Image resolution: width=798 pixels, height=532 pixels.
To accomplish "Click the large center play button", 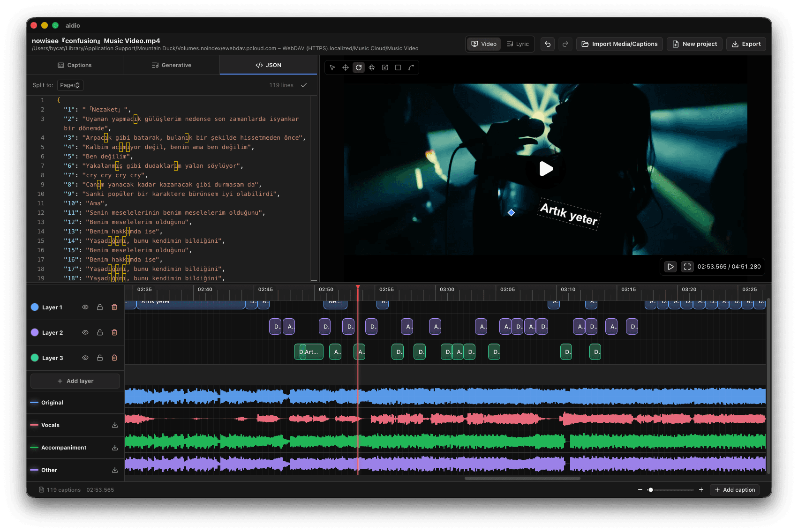I will coord(546,169).
